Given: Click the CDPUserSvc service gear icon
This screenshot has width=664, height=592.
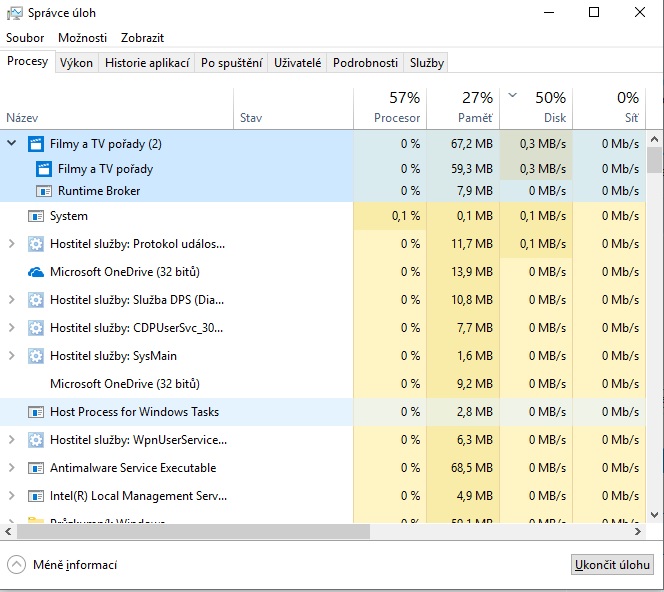Looking at the screenshot, I should 36,328.
